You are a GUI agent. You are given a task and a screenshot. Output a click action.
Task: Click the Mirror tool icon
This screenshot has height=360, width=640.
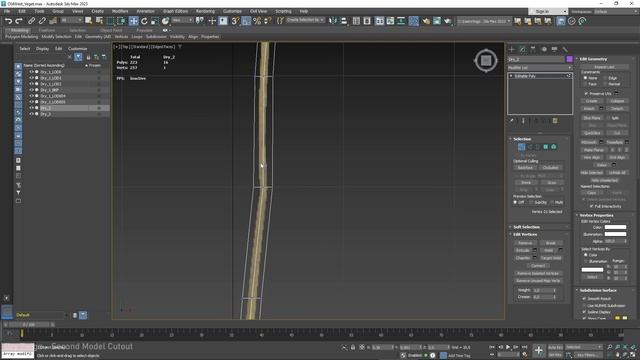coord(333,21)
